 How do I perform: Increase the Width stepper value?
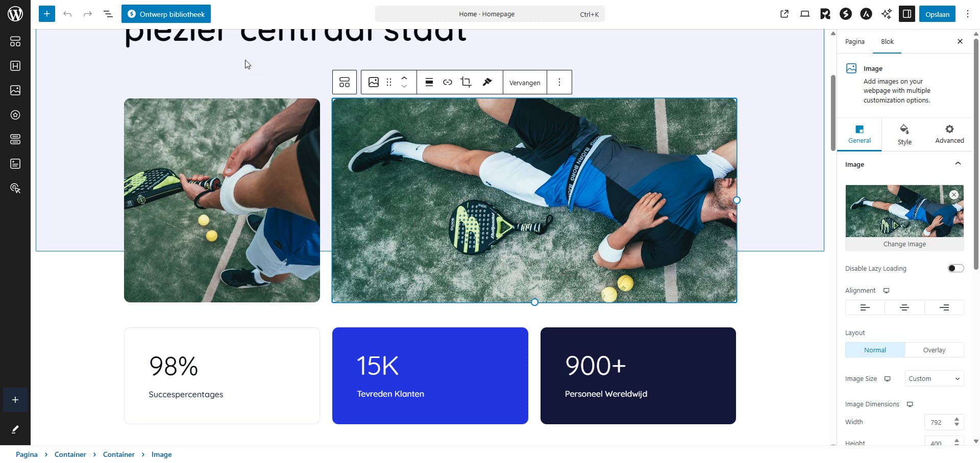(957, 419)
